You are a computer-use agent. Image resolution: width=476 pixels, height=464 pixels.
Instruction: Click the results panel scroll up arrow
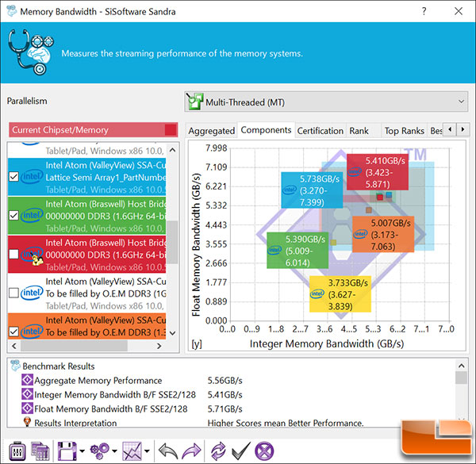click(462, 366)
